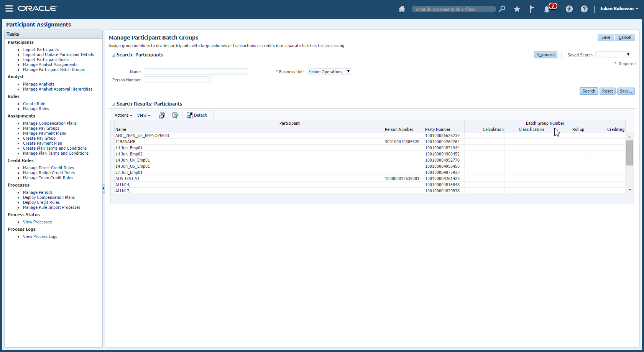This screenshot has width=644, height=352.
Task: Click the Person Number input field
Action: click(x=177, y=80)
